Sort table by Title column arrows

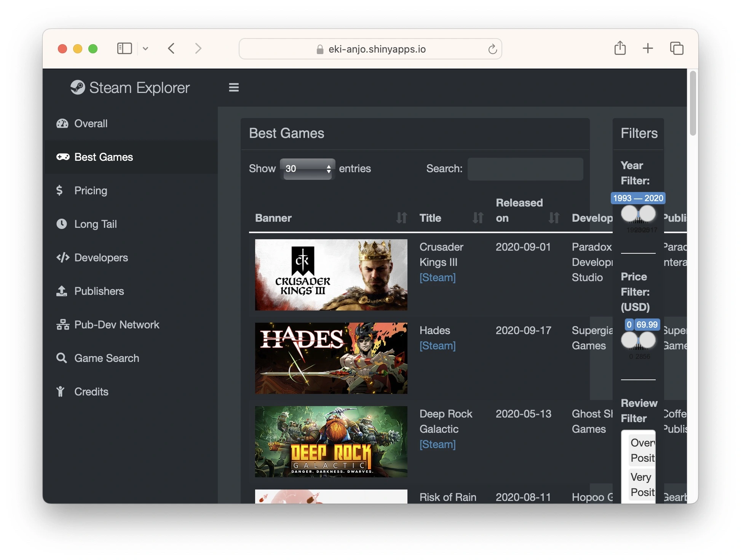click(477, 218)
